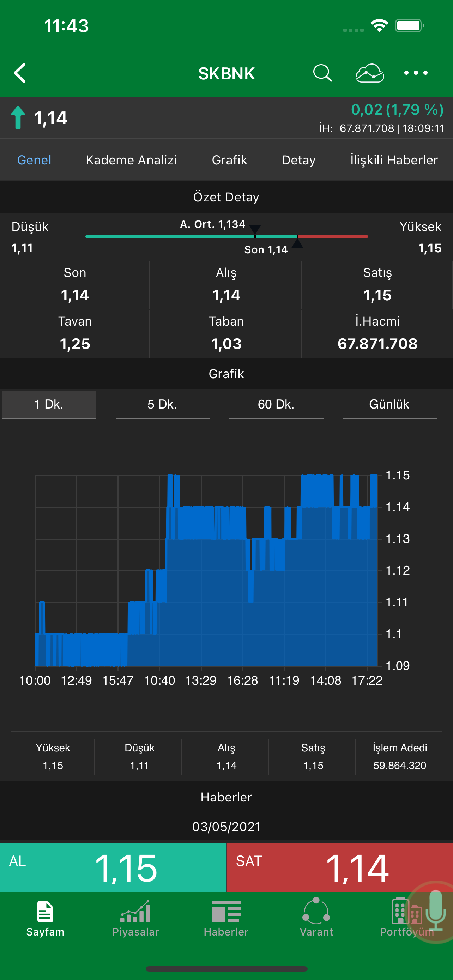453x980 pixels.
Task: Tap the news date 03/05/2021
Action: pos(226,827)
